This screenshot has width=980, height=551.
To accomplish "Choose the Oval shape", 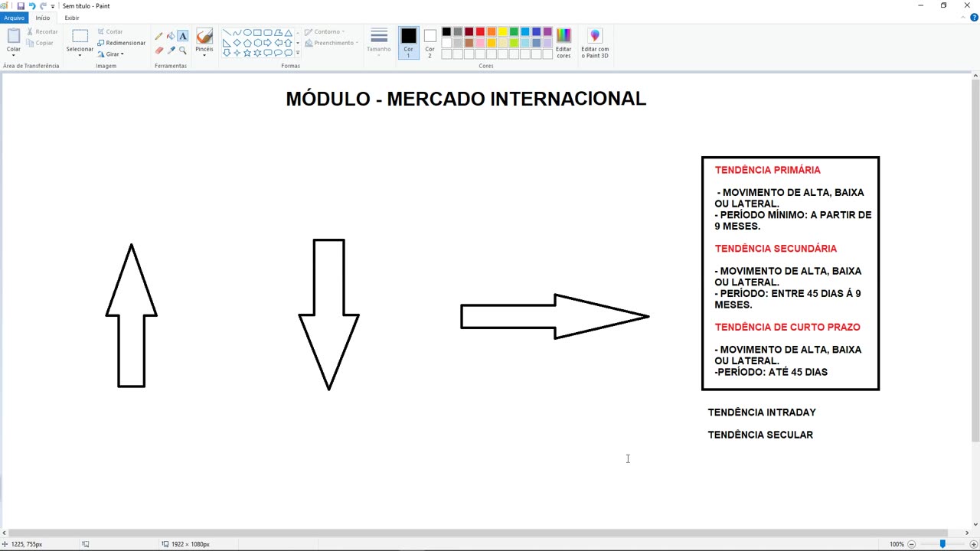I will 247,33.
